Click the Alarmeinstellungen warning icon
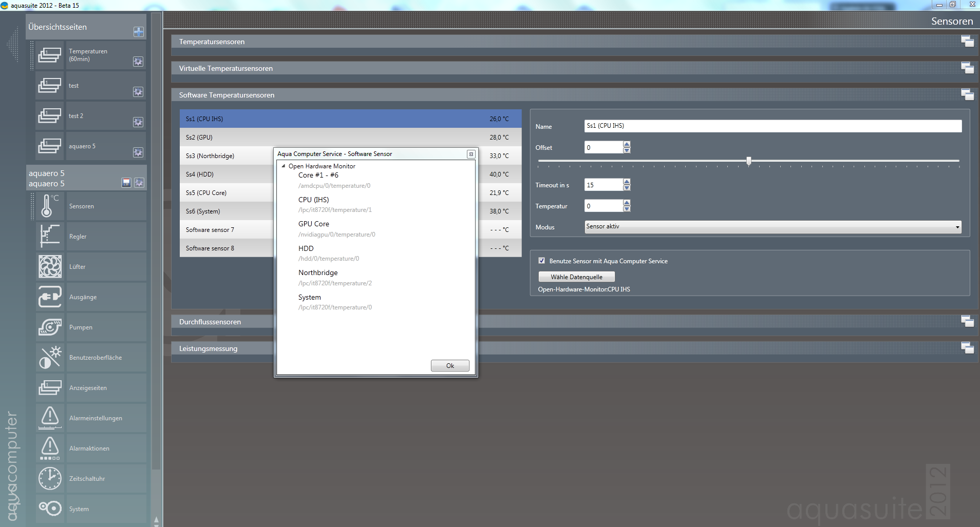980x527 pixels. pos(50,418)
